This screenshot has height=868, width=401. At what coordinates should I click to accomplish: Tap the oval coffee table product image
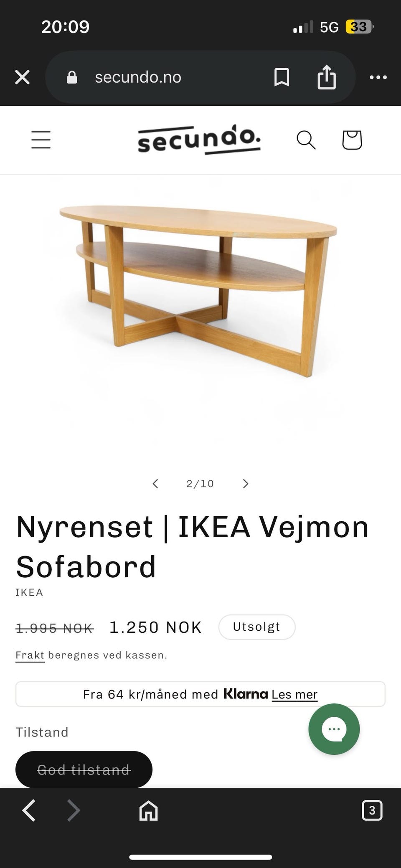coord(199,290)
